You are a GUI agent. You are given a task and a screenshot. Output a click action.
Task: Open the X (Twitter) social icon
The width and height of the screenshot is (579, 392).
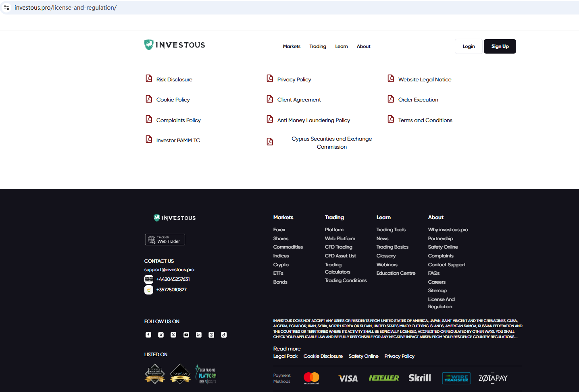(173, 335)
